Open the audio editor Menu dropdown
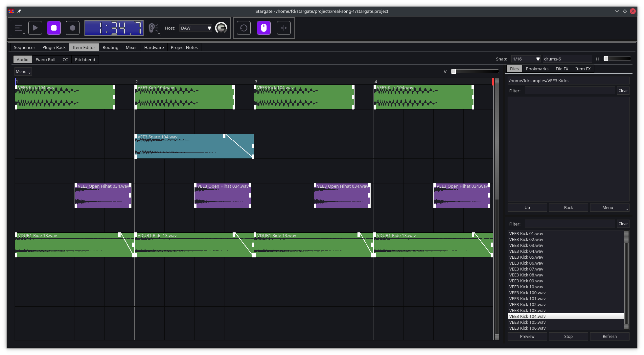This screenshot has width=644, height=355. [23, 72]
